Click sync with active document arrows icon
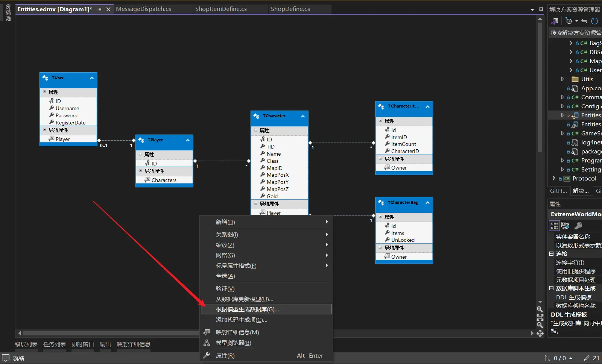Viewport: 602px width, 364px height. click(584, 21)
